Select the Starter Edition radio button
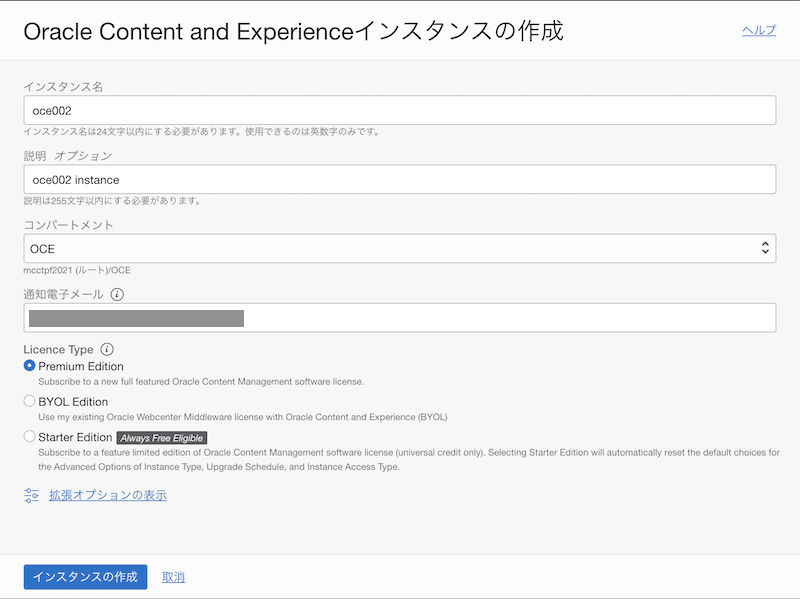This screenshot has height=599, width=800. [29, 437]
